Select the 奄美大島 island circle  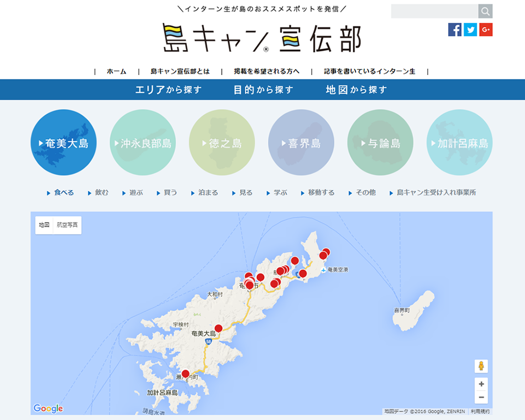[64, 143]
